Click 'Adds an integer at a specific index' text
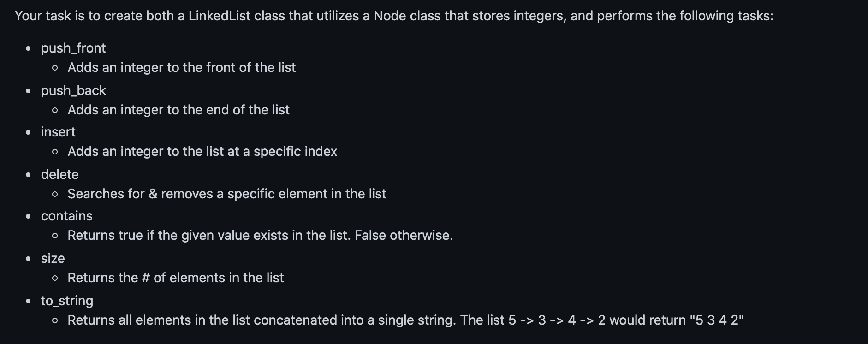Viewport: 868px width, 344px height. pyautogui.click(x=202, y=152)
